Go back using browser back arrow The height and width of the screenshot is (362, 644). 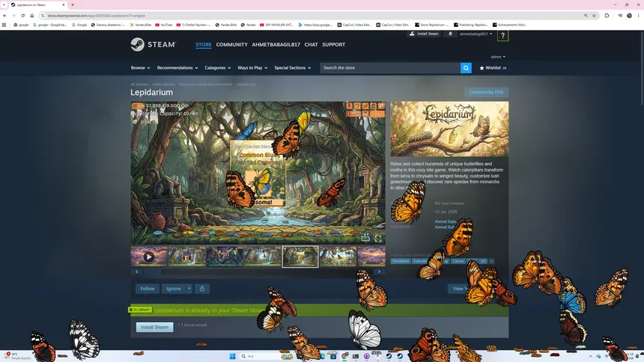click(5, 16)
